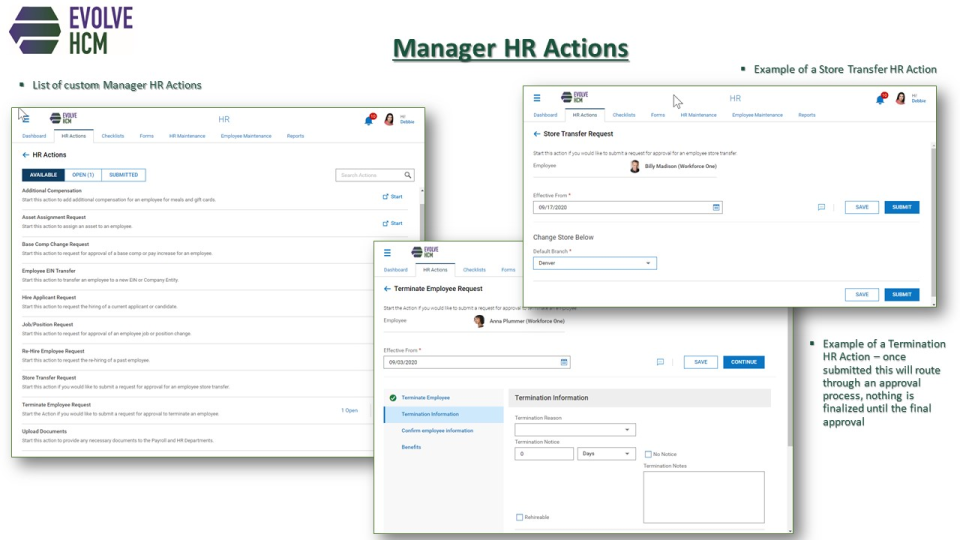Select Store Transfer Request action row
This screenshot has height=540, width=960.
pyautogui.click(x=196, y=383)
